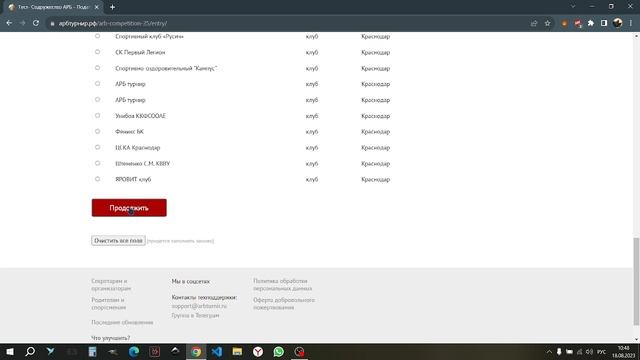Image resolution: width=640 pixels, height=360 pixels.
Task: Click клуб in the СК Первый Легион row
Action: coord(312,52)
